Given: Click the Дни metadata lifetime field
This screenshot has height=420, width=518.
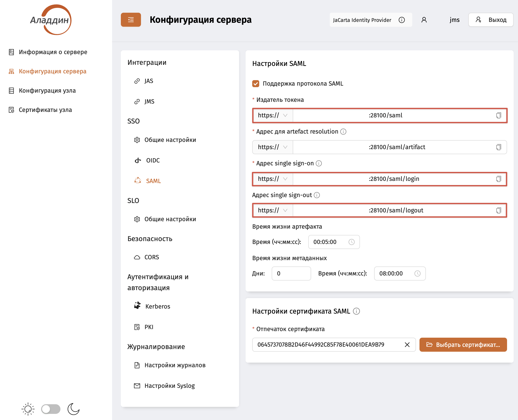Looking at the screenshot, I should 291,274.
